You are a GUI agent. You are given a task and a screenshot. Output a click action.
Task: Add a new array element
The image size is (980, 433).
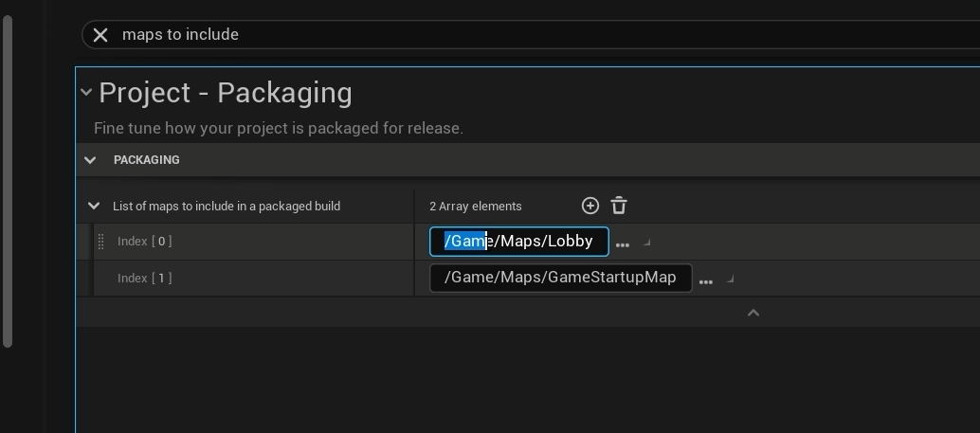(x=590, y=206)
